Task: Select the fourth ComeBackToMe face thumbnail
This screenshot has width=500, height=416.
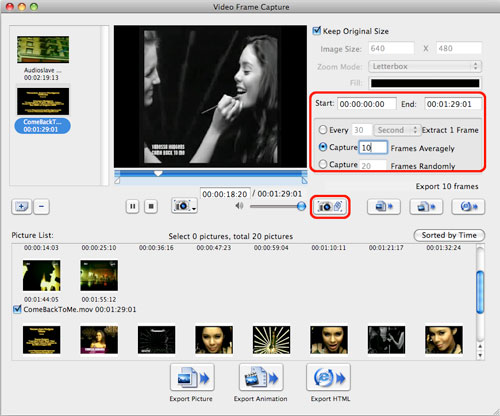Action: (x=214, y=340)
